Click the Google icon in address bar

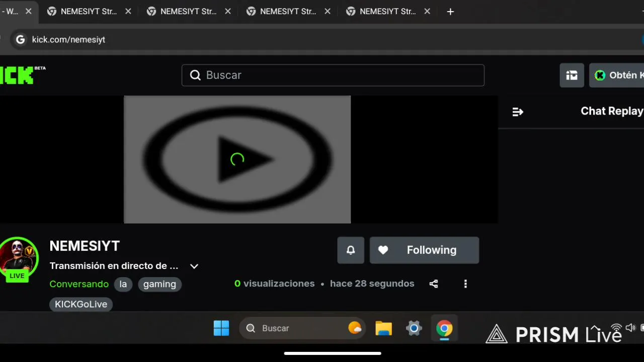(x=21, y=40)
